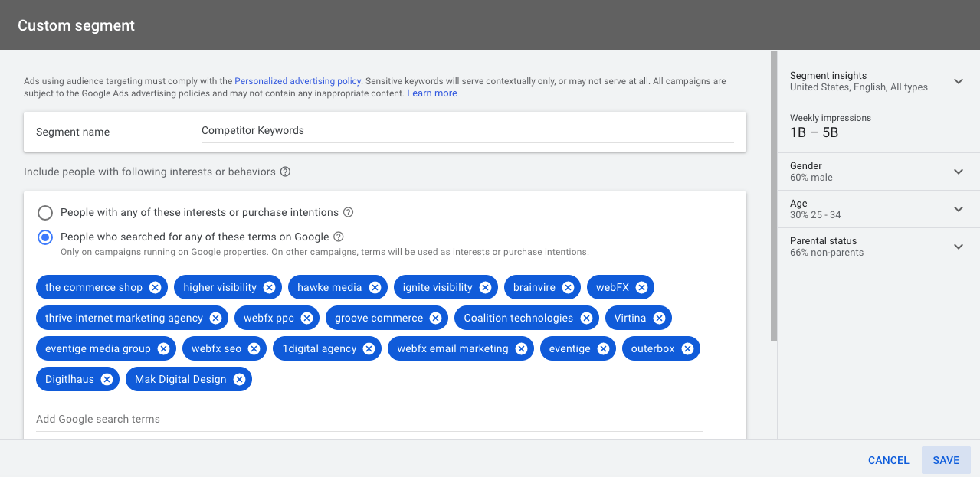Viewport: 980px width, 477px height.
Task: Delete the standalone 'eventige' chip
Action: pyautogui.click(x=603, y=348)
